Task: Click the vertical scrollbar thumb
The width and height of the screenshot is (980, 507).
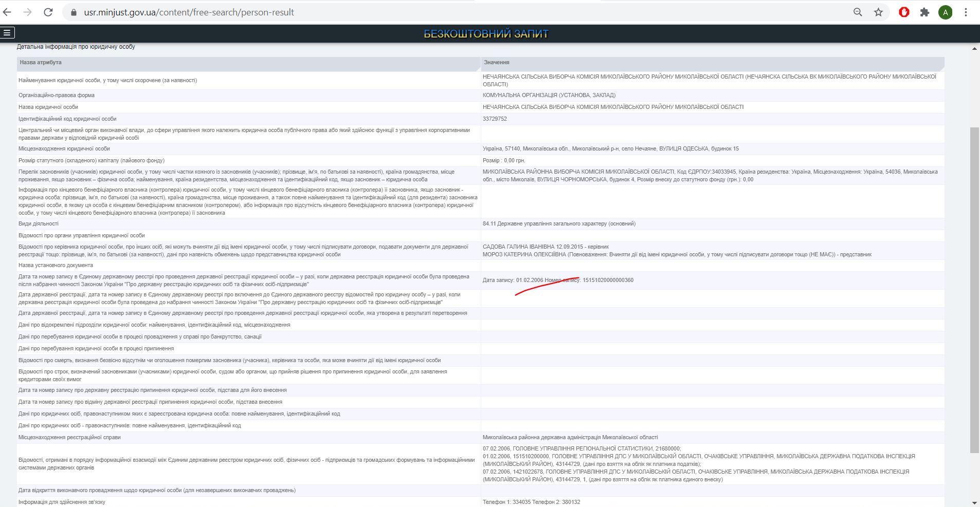Action: (974, 290)
